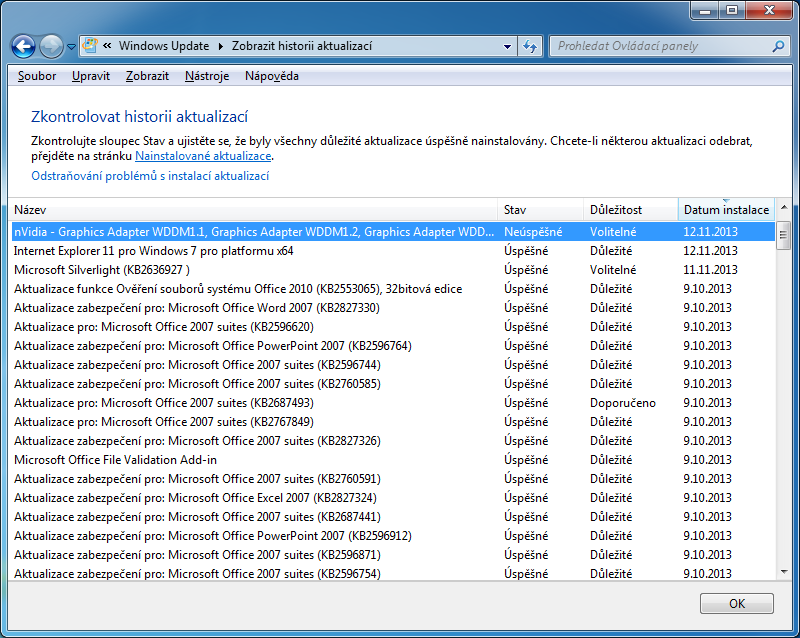800x638 pixels.
Task: Sort list by the Stav column
Action: [x=540, y=210]
